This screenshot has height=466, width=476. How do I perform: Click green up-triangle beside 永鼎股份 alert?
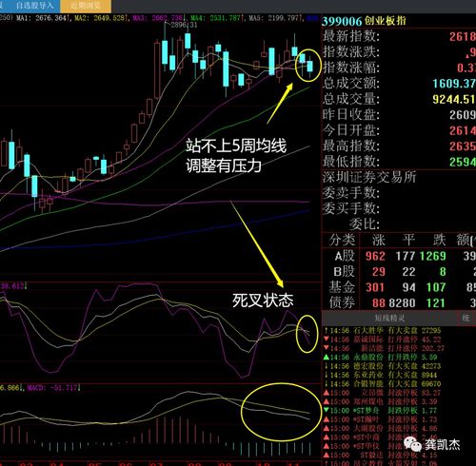click(326, 358)
